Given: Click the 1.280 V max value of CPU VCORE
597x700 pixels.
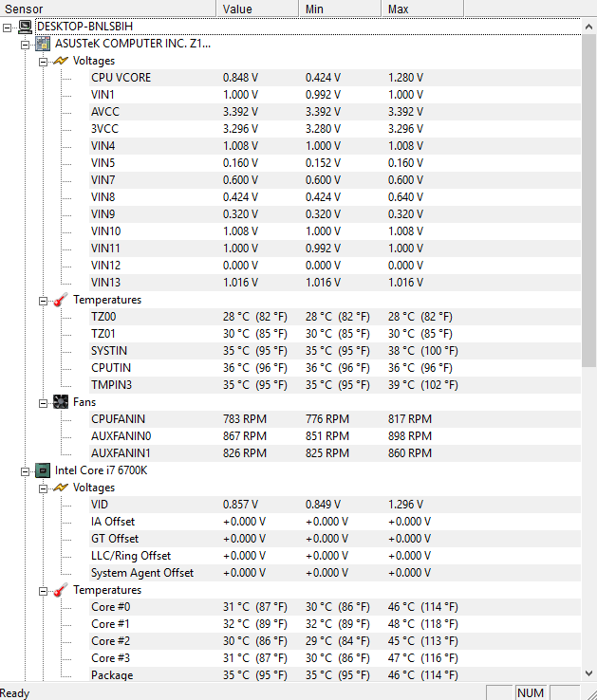Looking at the screenshot, I should pyautogui.click(x=405, y=78).
